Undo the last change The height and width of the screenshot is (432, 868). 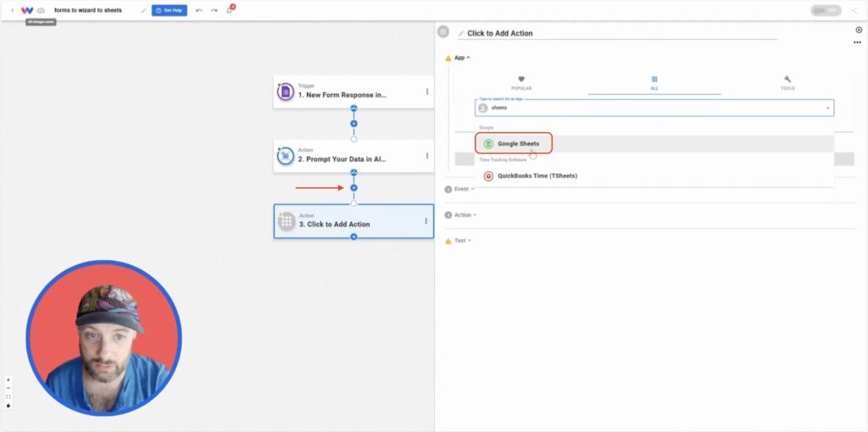pos(199,10)
